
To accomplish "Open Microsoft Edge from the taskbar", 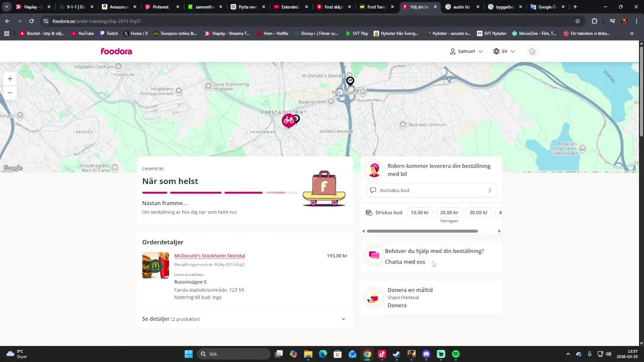I will 323,354.
